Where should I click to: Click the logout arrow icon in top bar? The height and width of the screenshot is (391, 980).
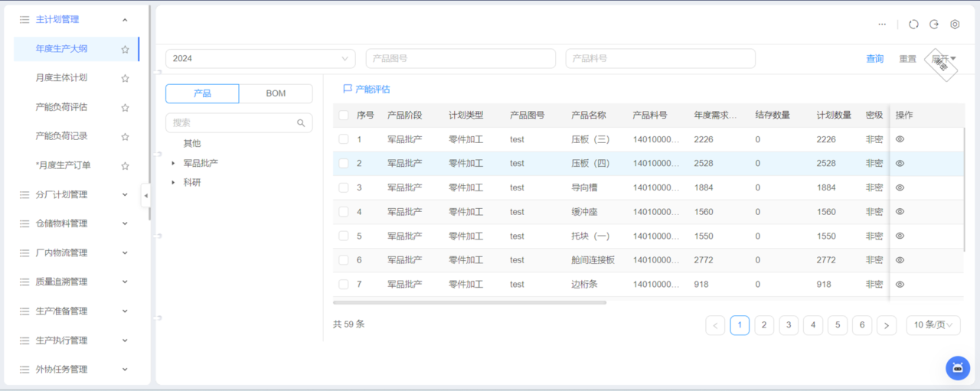[934, 24]
